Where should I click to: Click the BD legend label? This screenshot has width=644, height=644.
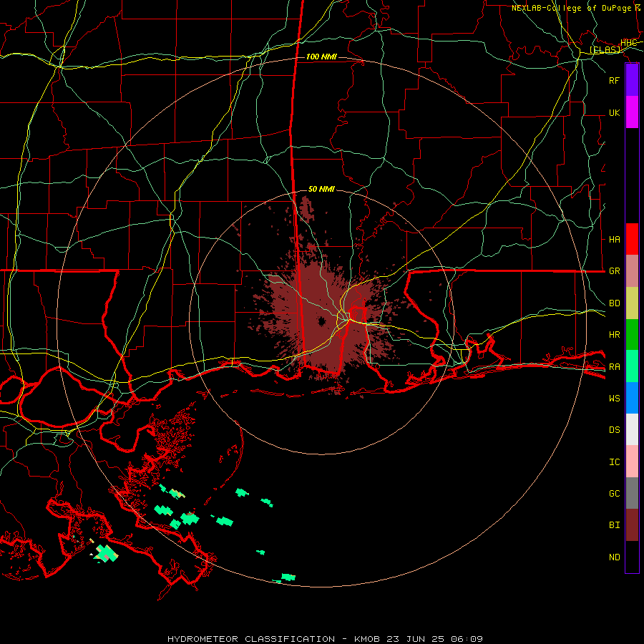pyautogui.click(x=614, y=303)
